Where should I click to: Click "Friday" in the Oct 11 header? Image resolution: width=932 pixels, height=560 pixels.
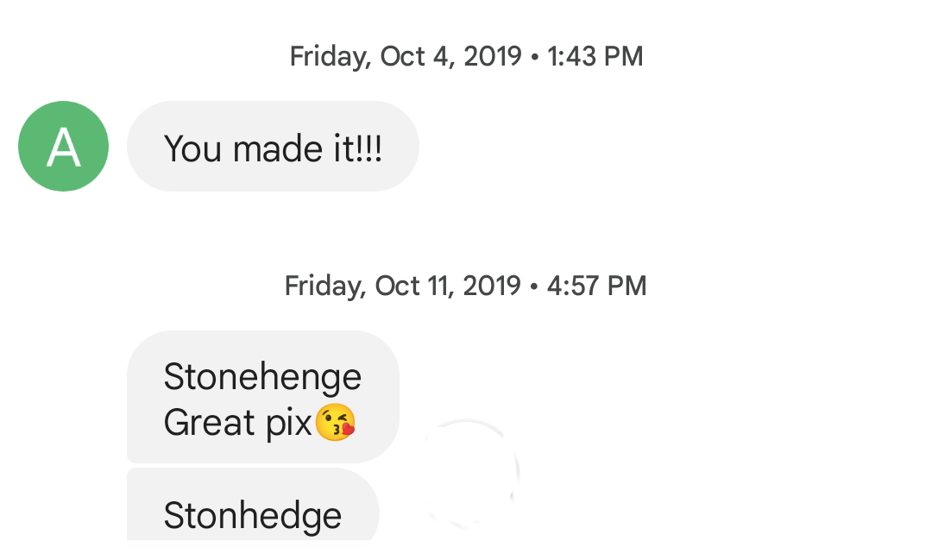pos(325,286)
